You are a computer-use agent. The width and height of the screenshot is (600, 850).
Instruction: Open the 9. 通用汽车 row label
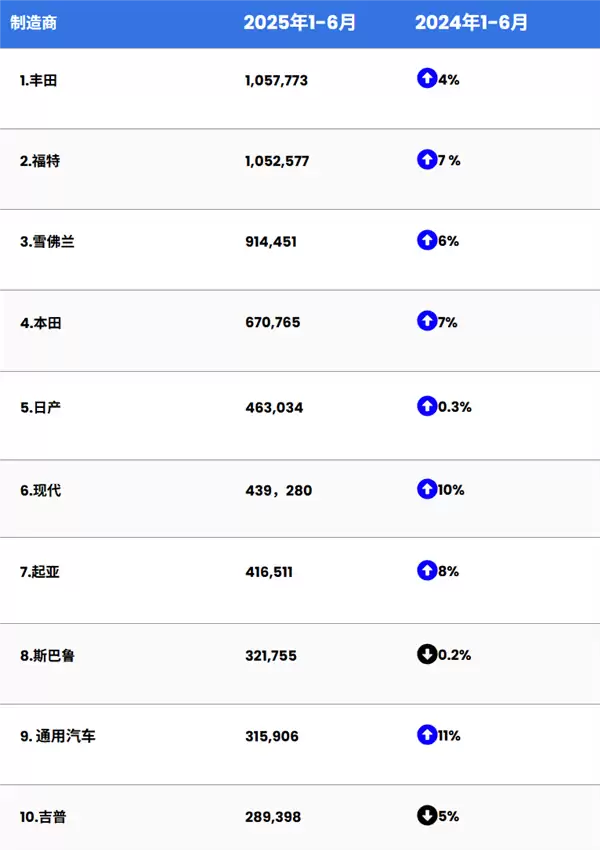click(x=58, y=737)
